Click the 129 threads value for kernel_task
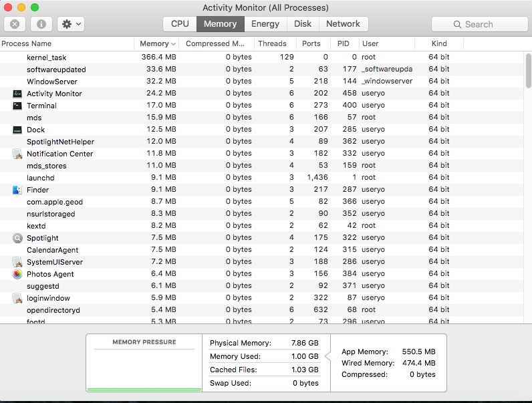The image size is (532, 403). (287, 57)
